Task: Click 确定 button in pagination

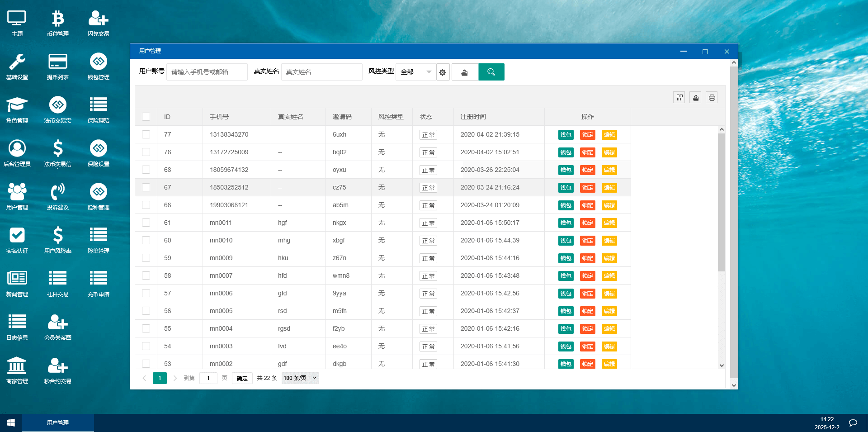Action: point(242,378)
